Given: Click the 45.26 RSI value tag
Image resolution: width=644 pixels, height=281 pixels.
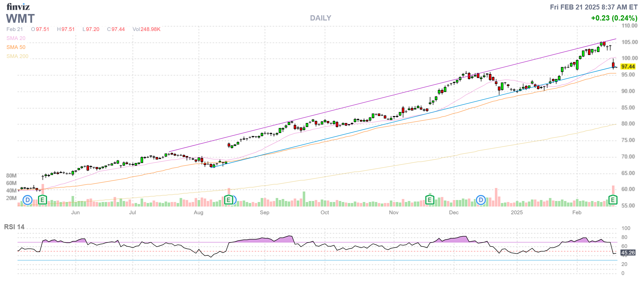Looking at the screenshot, I should [x=628, y=253].
